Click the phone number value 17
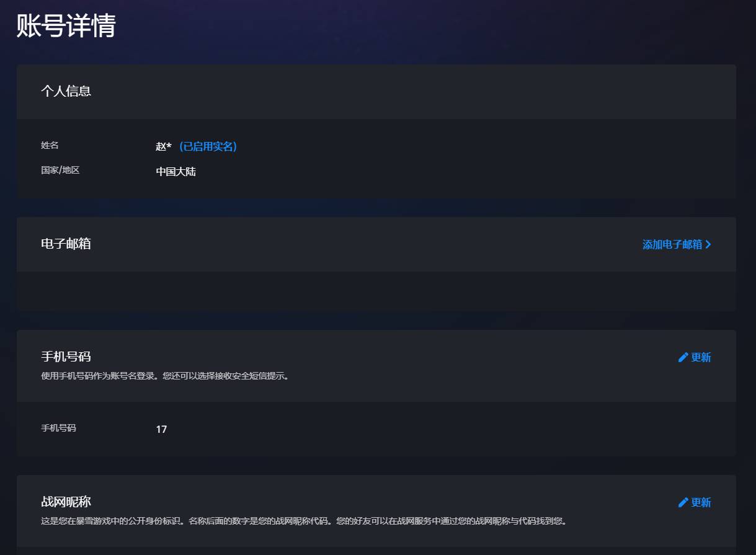Viewport: 756px width, 555px height. 161,429
